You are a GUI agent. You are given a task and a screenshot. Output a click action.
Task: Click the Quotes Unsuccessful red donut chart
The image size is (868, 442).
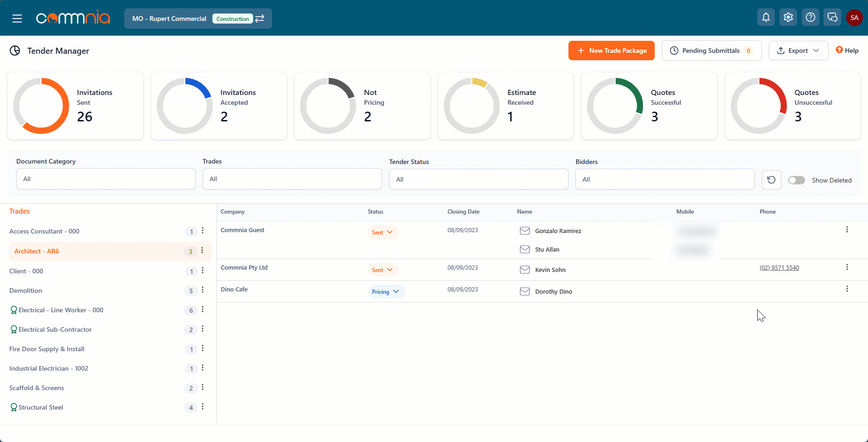pos(759,106)
